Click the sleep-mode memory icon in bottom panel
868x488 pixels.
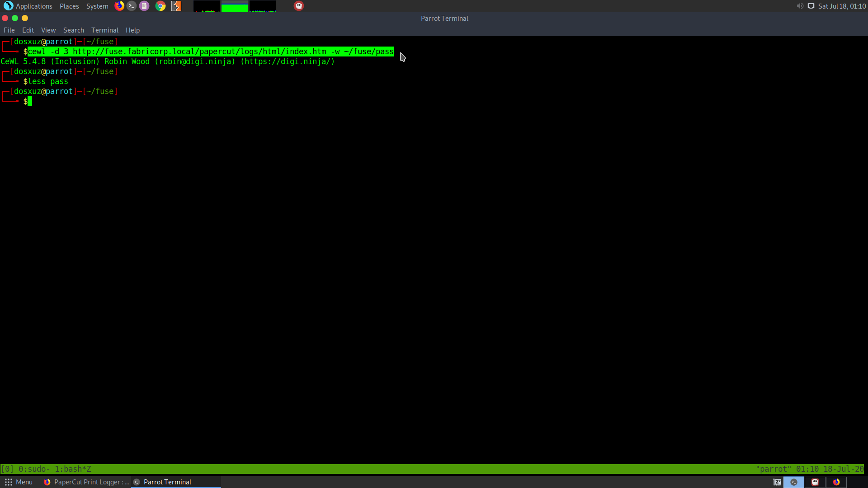pos(777,482)
